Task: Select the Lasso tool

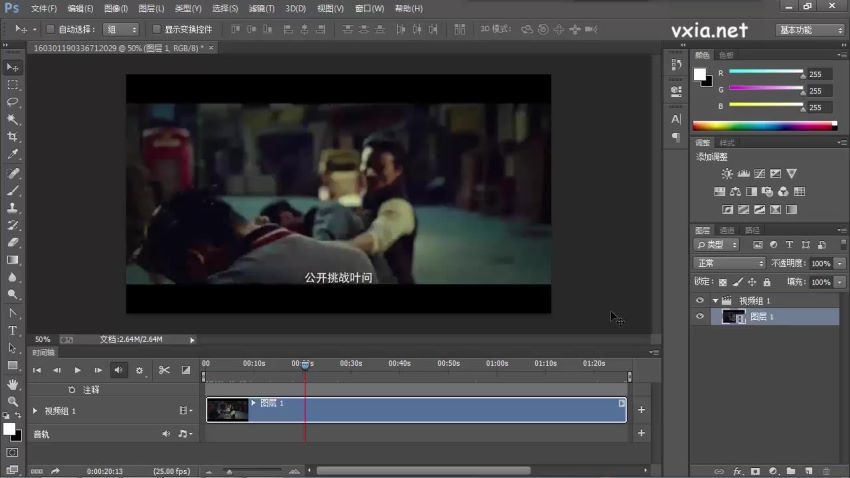Action: 12,102
